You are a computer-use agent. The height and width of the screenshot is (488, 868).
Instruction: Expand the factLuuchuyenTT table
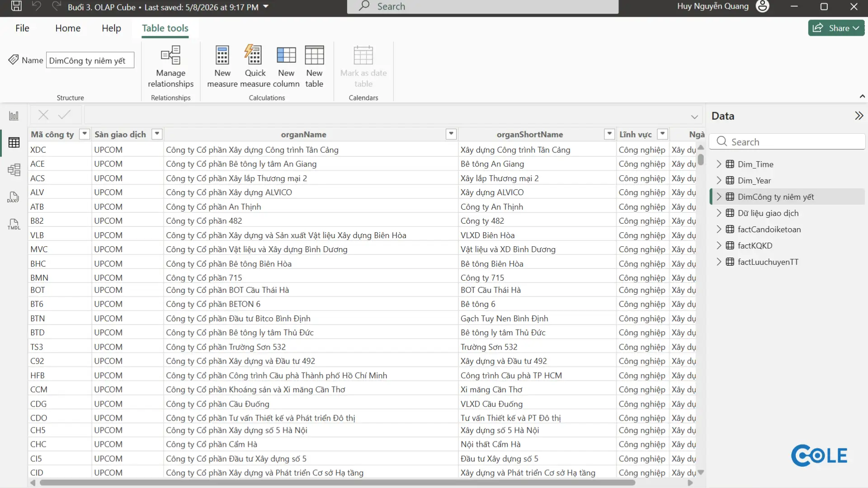tap(719, 262)
